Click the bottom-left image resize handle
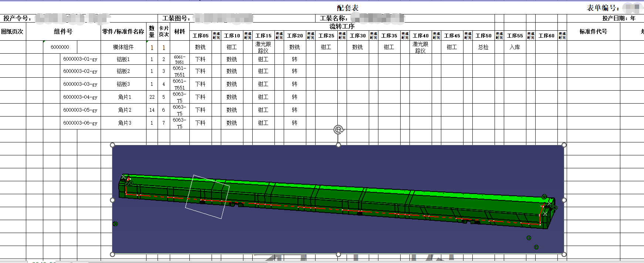 point(112,254)
